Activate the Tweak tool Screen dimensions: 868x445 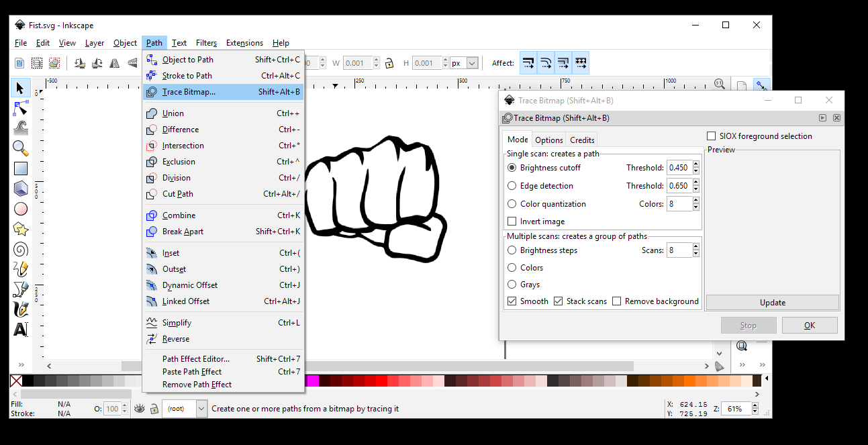20,128
